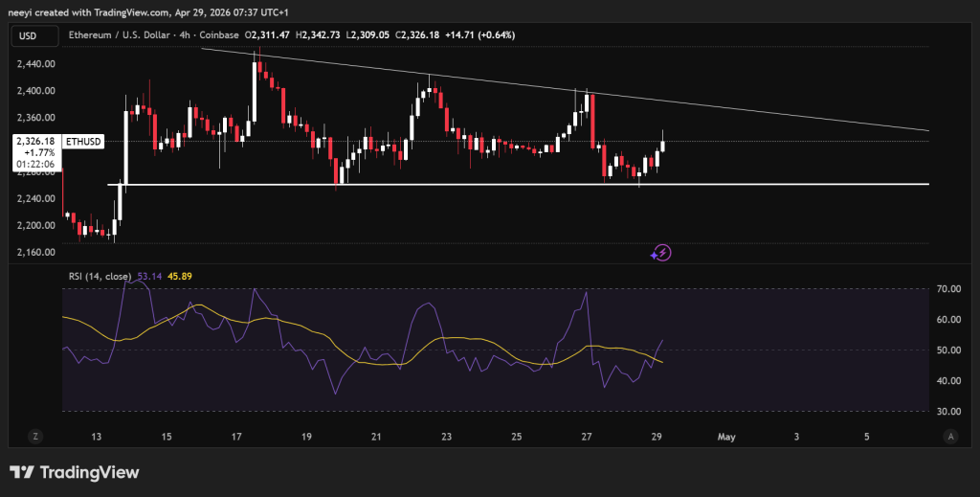Click the 30.00 RSI scale level
This screenshot has height=497, width=980.
point(948,412)
